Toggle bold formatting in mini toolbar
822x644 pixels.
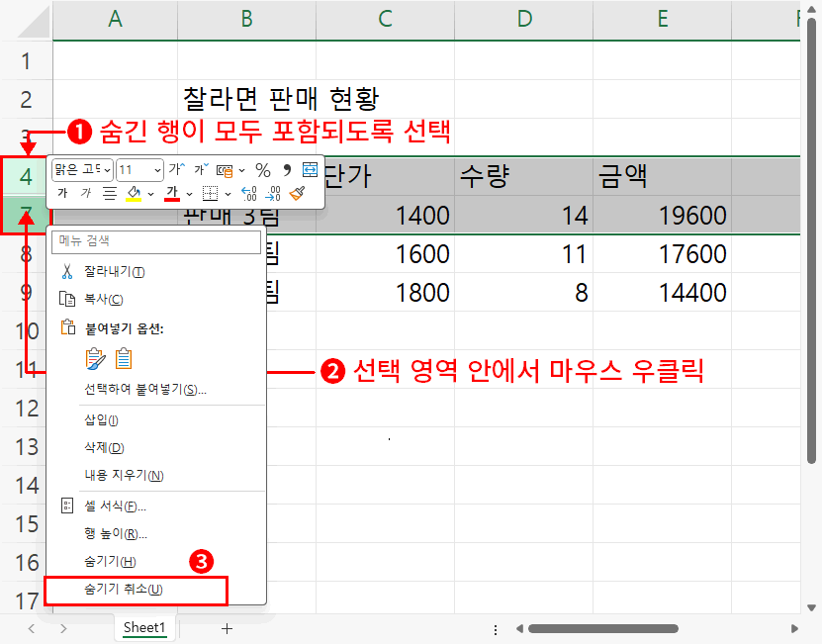point(62,194)
